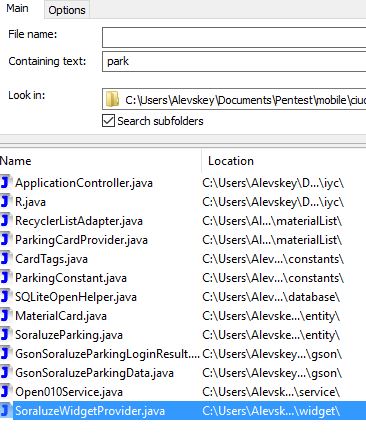Click the Java icon beside MaterialCard.java
This screenshot has width=366, height=445.
coord(6,316)
